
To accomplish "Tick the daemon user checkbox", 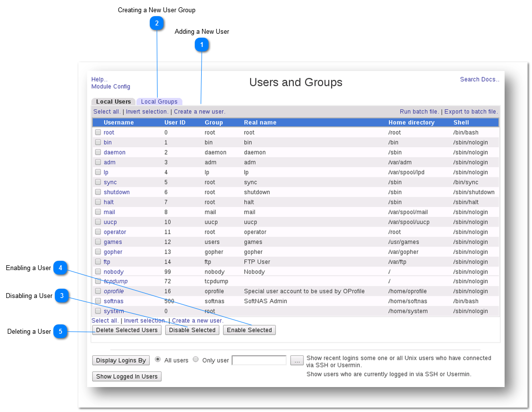I will [x=98, y=152].
